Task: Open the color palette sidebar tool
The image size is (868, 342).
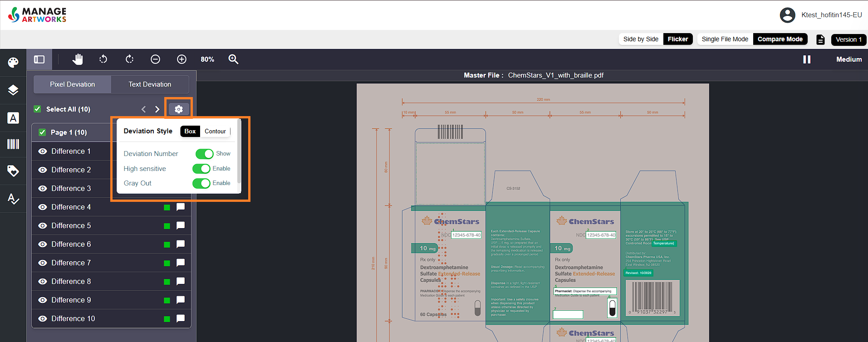Action: [13, 62]
